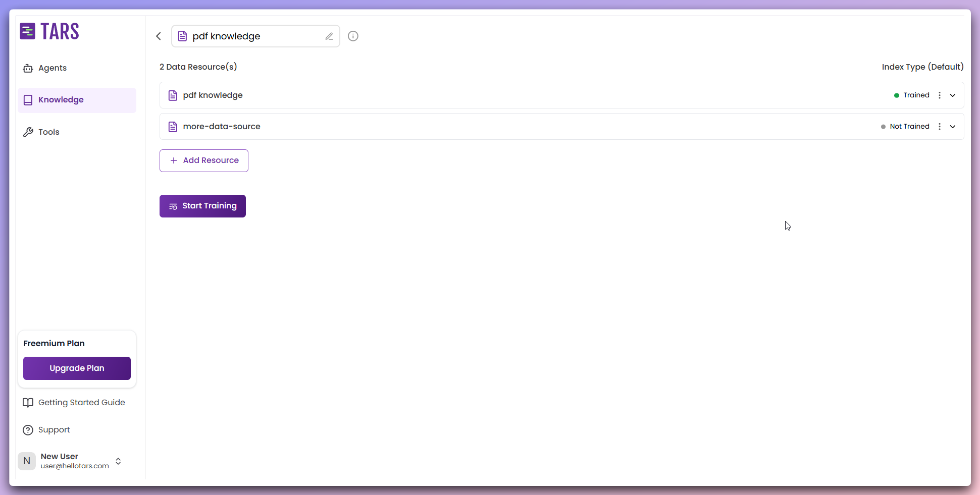This screenshot has width=980, height=495.
Task: Click the Trained status label
Action: coord(916,95)
